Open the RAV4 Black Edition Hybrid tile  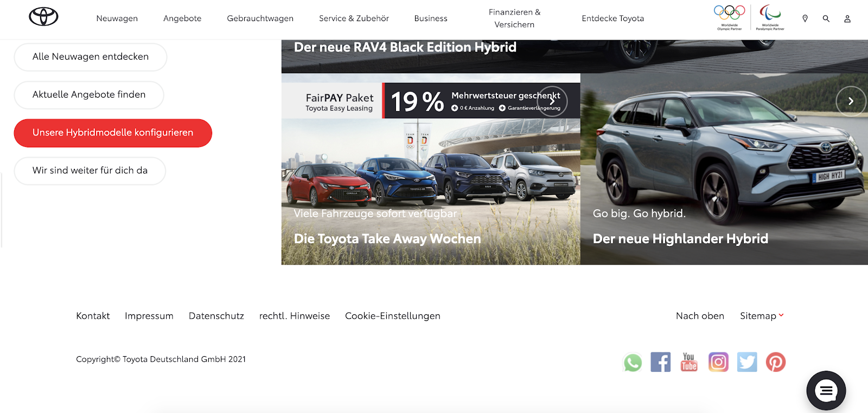(x=575, y=56)
